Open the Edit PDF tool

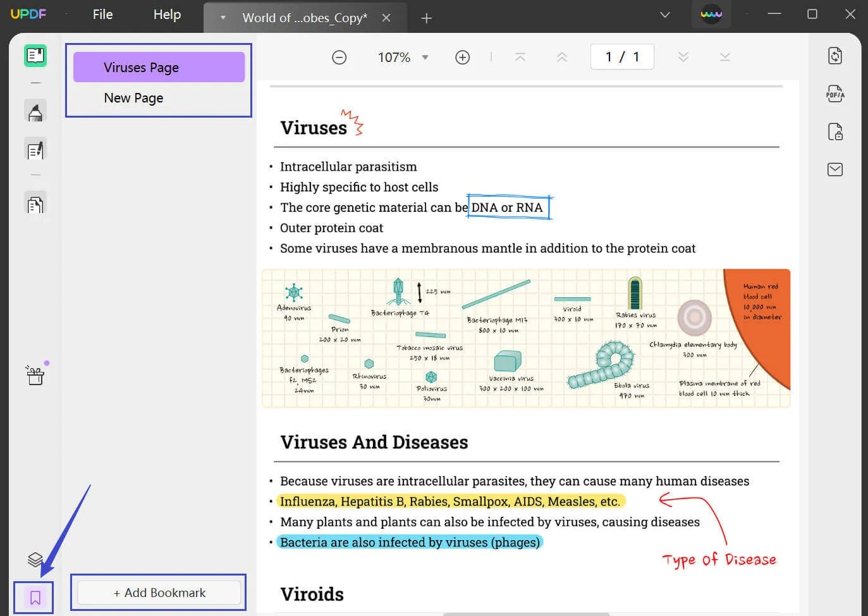coord(35,149)
